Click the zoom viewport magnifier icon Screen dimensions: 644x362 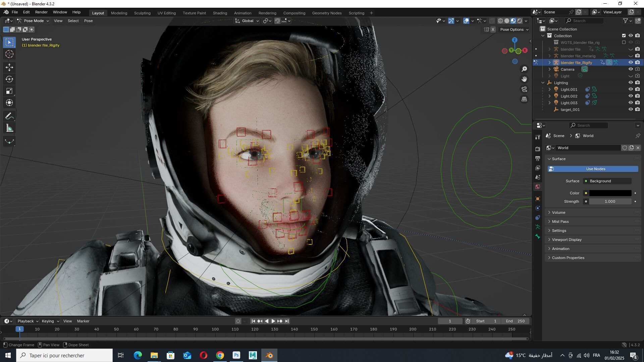pos(524,69)
